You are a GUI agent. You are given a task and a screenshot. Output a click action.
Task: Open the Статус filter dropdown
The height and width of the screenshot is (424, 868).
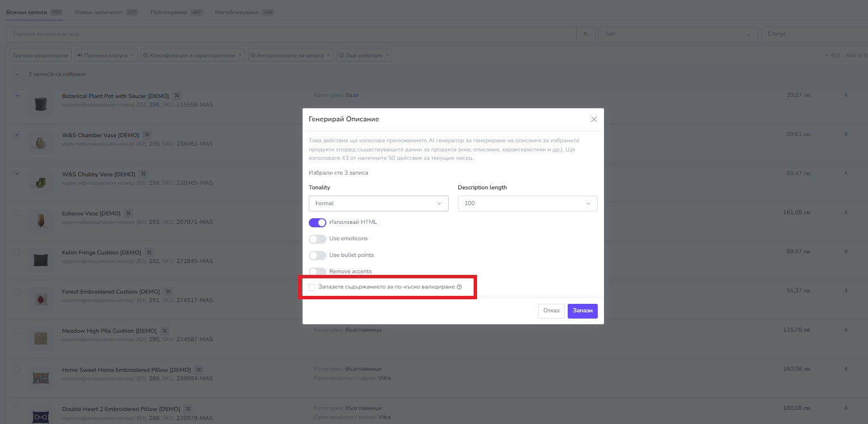[x=815, y=34]
